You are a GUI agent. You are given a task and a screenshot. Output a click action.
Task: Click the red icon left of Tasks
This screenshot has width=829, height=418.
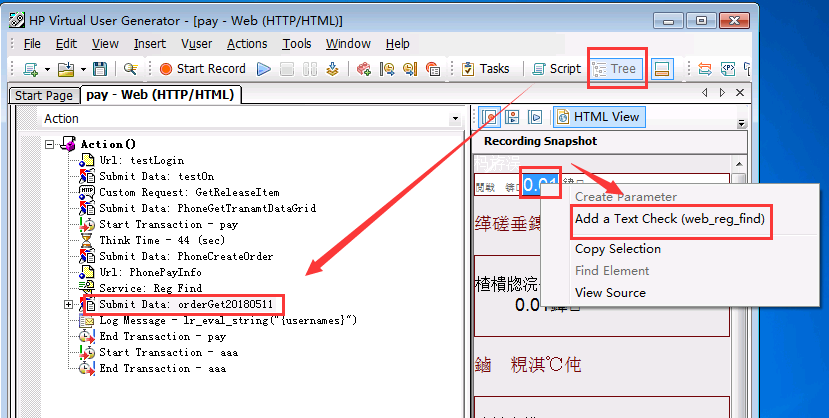[433, 69]
